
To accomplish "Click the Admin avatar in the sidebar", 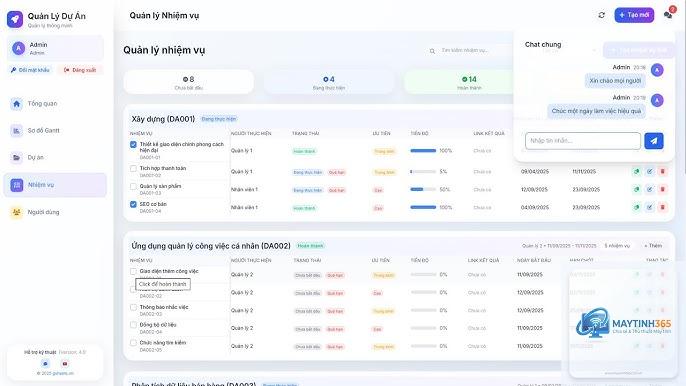I will pyautogui.click(x=18, y=48).
